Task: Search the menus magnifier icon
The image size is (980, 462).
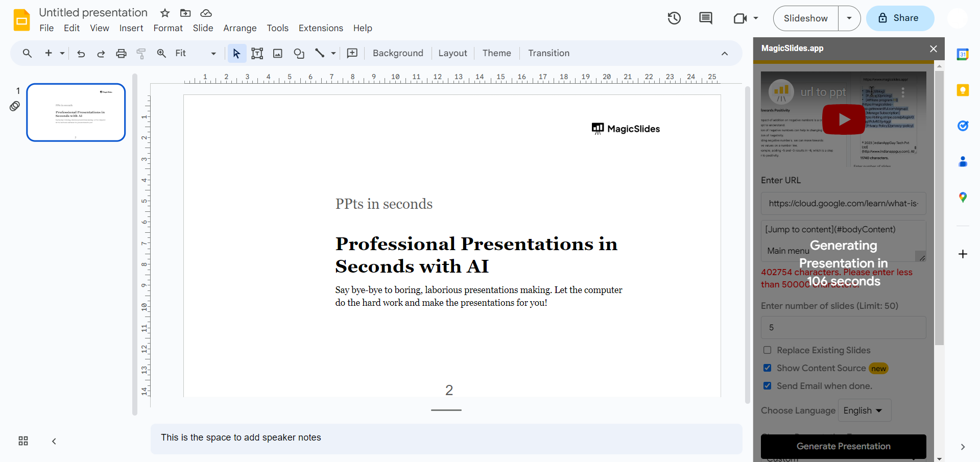Action: 27,53
